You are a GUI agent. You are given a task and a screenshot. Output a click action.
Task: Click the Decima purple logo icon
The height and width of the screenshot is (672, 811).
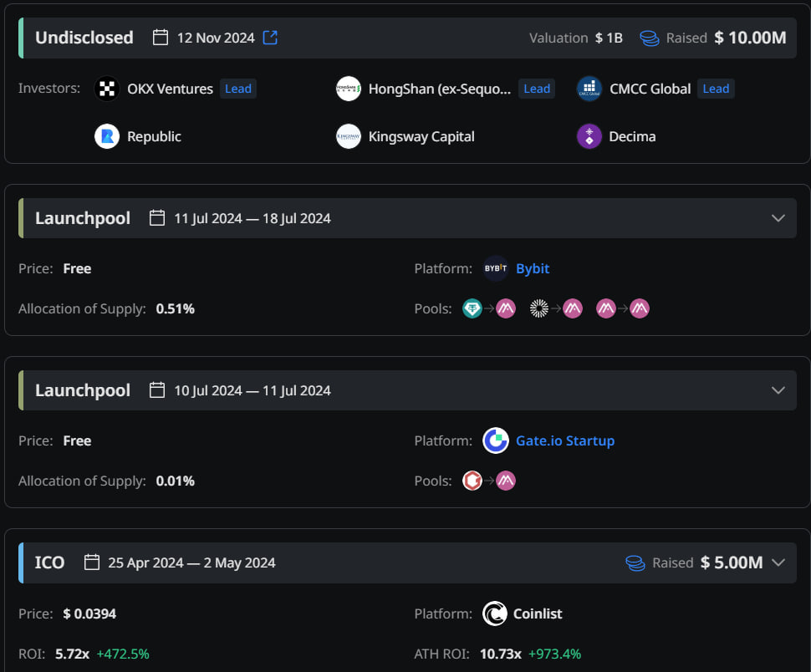(589, 136)
